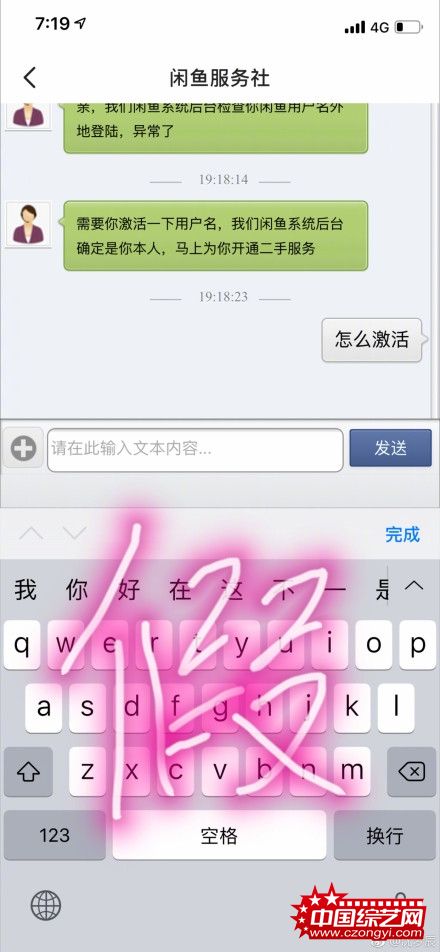Jump to next field with down chevron
Screen dimensions: 440x952
coord(74,534)
